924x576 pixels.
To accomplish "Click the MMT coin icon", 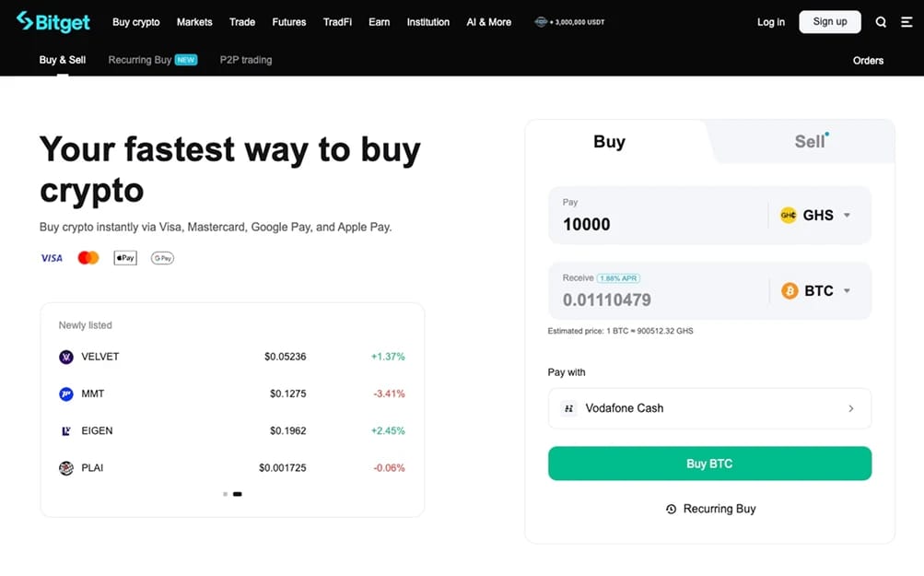I will point(66,394).
